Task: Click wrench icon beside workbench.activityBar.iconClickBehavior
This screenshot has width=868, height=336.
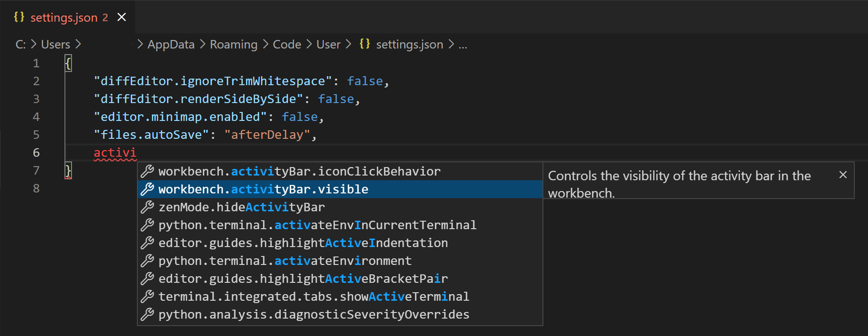Action: coord(147,171)
